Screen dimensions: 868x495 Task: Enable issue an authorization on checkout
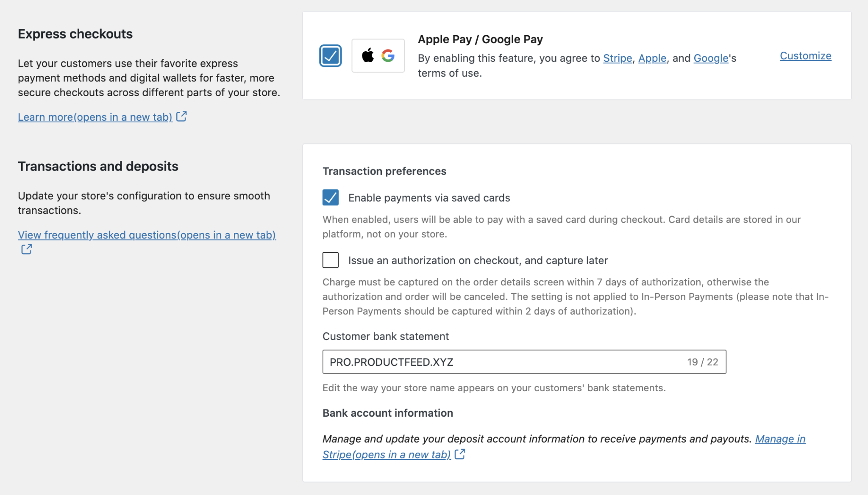330,260
